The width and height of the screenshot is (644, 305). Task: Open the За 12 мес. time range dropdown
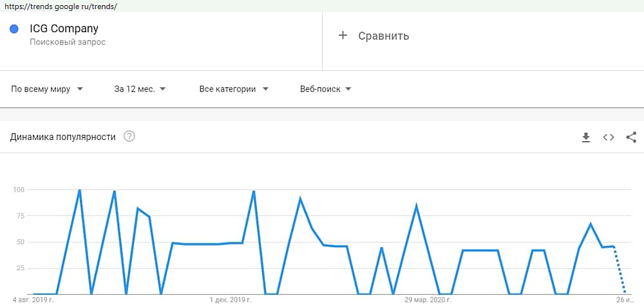click(x=140, y=89)
